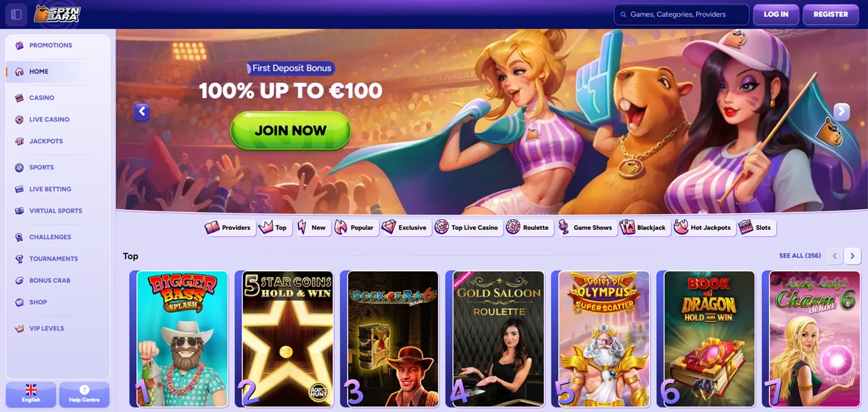Select the Game Shows category tab
Screen dimensions: 868x412
coord(586,227)
